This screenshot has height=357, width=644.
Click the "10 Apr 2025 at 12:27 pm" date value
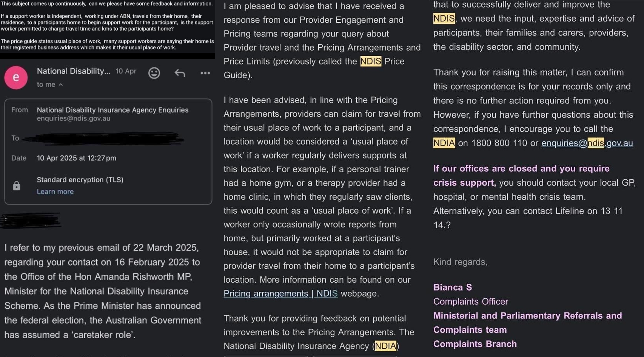(77, 158)
